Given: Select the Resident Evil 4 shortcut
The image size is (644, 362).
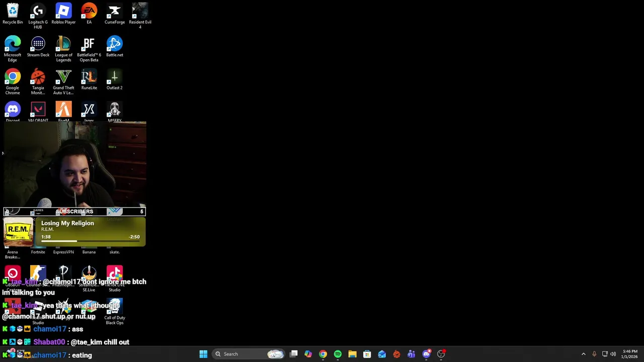Looking at the screenshot, I should [x=140, y=16].
